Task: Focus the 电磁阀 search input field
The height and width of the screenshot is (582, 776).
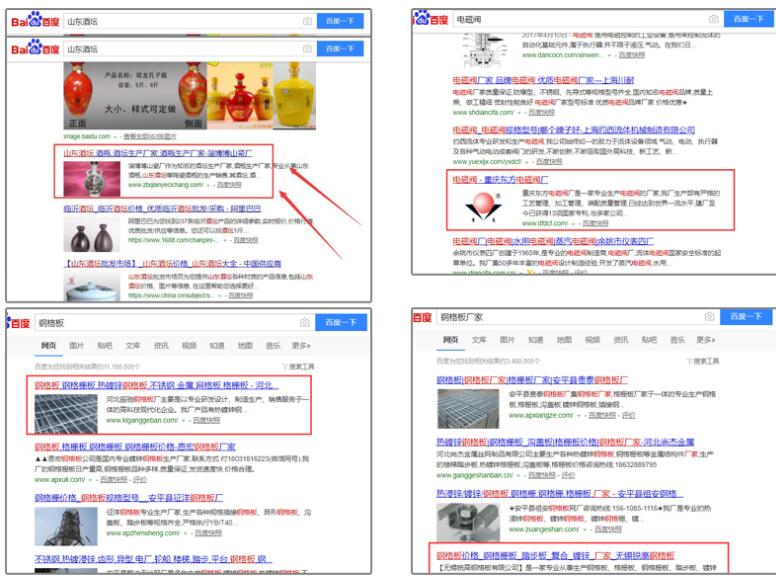Action: point(586,19)
